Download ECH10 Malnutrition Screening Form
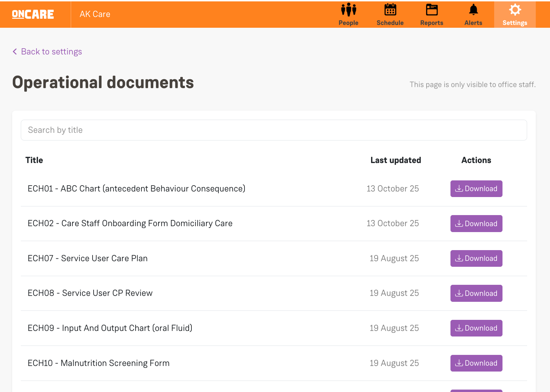550x392 pixels. pyautogui.click(x=476, y=363)
